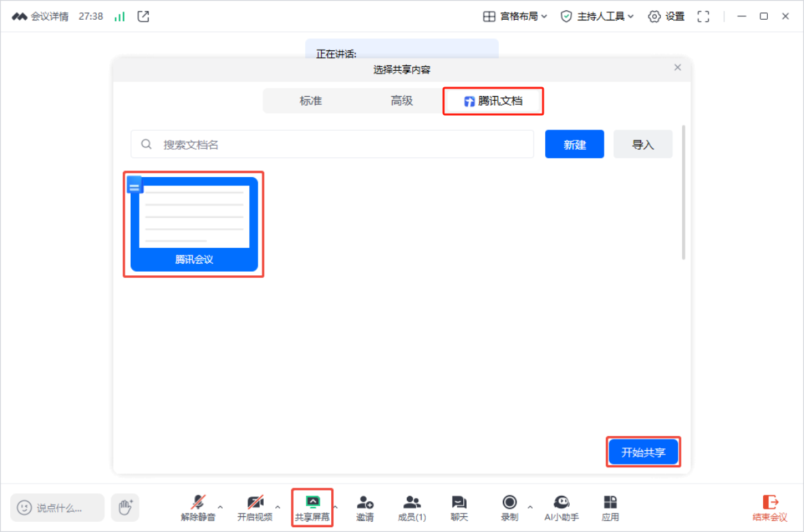Open settings (设置) gear
The width and height of the screenshot is (804, 532).
(x=666, y=16)
